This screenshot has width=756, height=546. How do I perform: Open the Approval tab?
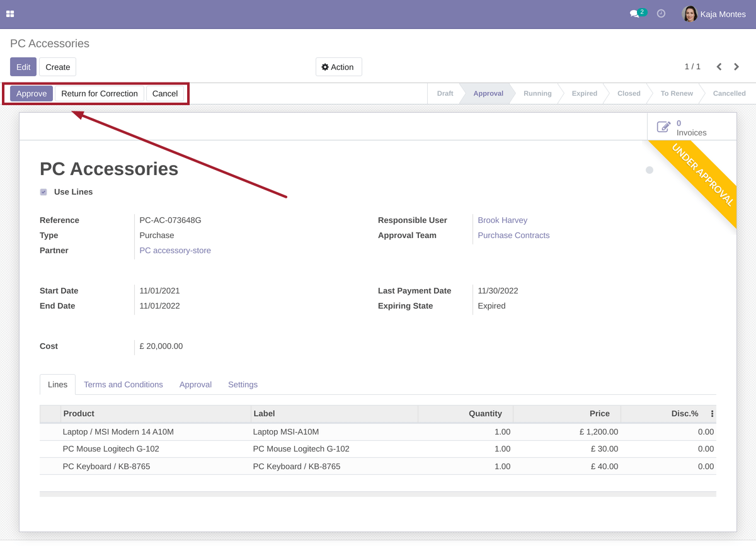tap(195, 385)
